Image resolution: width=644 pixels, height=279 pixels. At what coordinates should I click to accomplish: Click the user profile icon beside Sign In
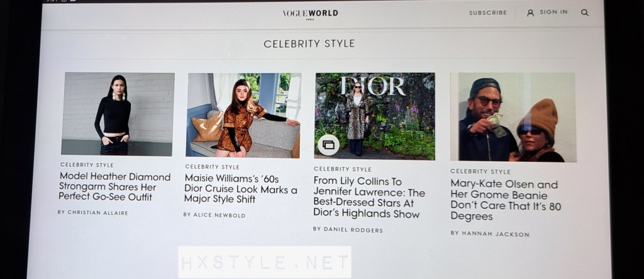click(x=530, y=13)
